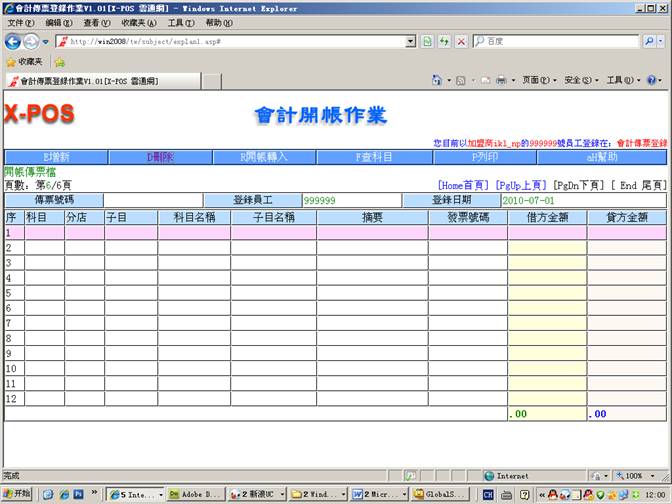Click the [PgUp上頁] link
Viewport: 672px width, 504px height.
[521, 185]
